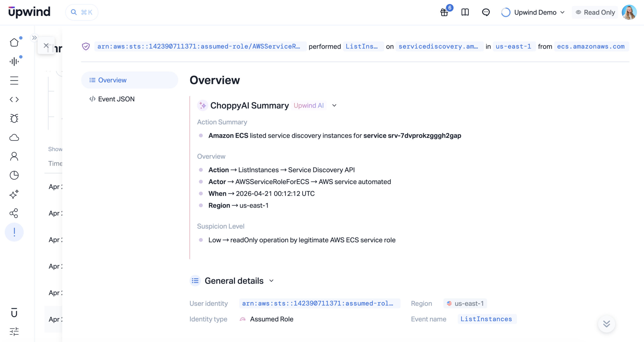Viewport: 644px width, 342px height.
Task: Open the chat support icon
Action: [486, 12]
